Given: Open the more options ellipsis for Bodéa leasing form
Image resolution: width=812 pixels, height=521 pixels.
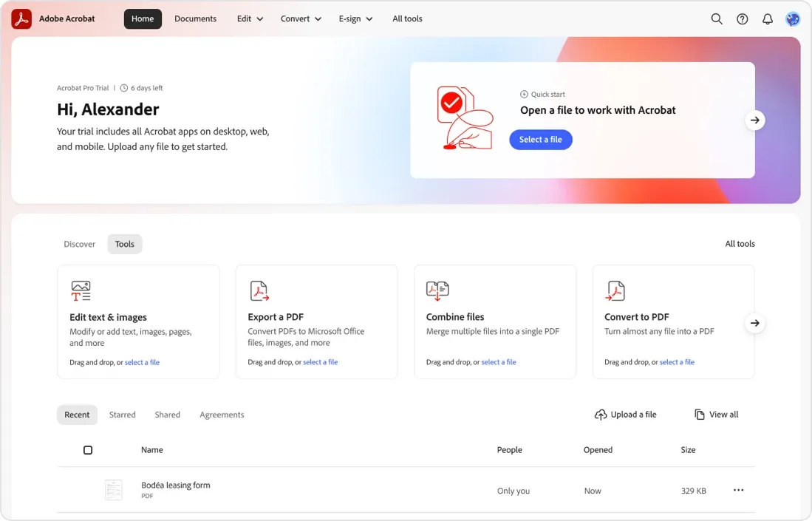Looking at the screenshot, I should 737,490.
